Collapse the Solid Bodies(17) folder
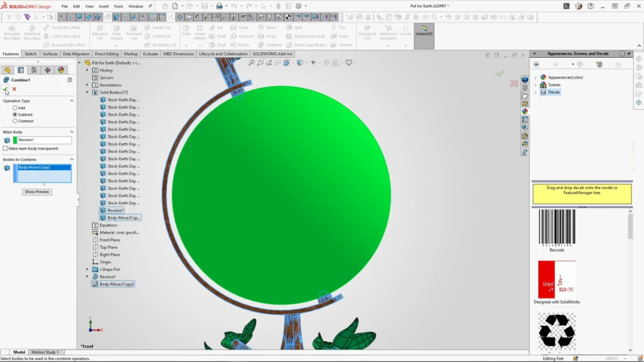 click(x=87, y=92)
